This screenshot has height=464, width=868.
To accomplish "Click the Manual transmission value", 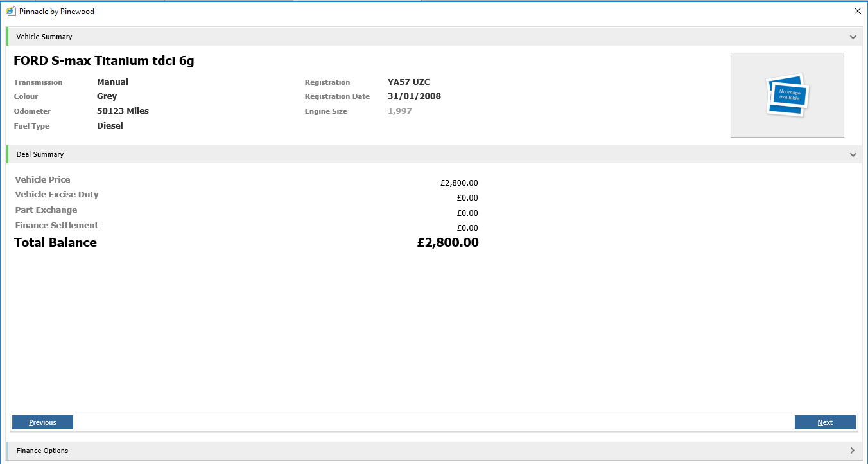I will [x=112, y=82].
